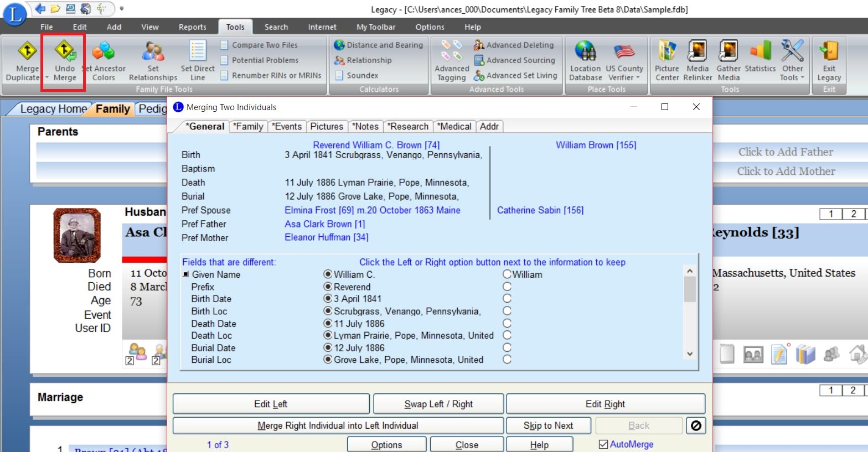
Task: Open the Advanced Sourcing tool
Action: pyautogui.click(x=514, y=60)
